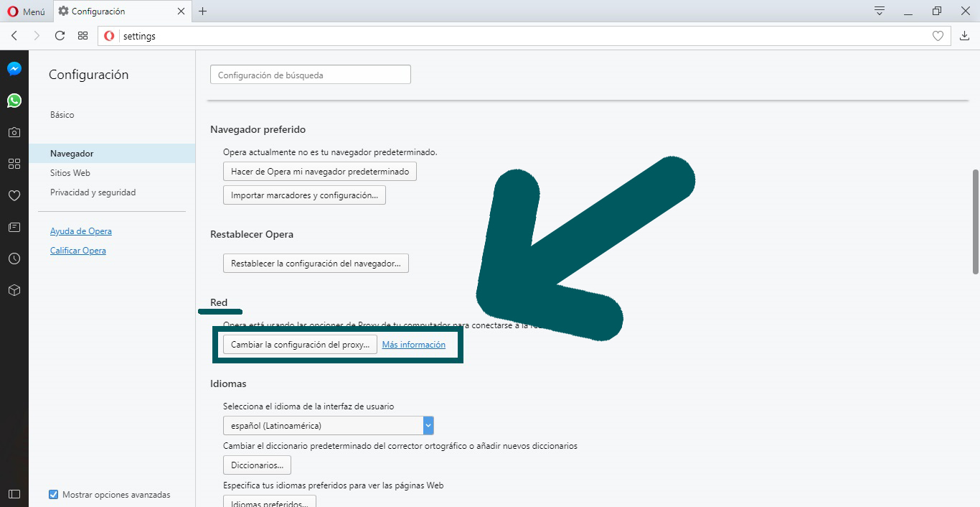Click the Restablecer Opera heading
The height and width of the screenshot is (507, 980).
pyautogui.click(x=252, y=235)
